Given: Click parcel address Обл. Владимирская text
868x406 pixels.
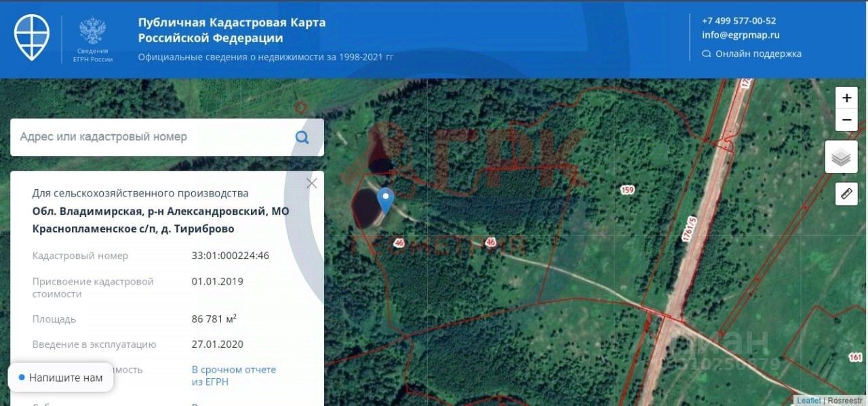Looking at the screenshot, I should click(161, 220).
